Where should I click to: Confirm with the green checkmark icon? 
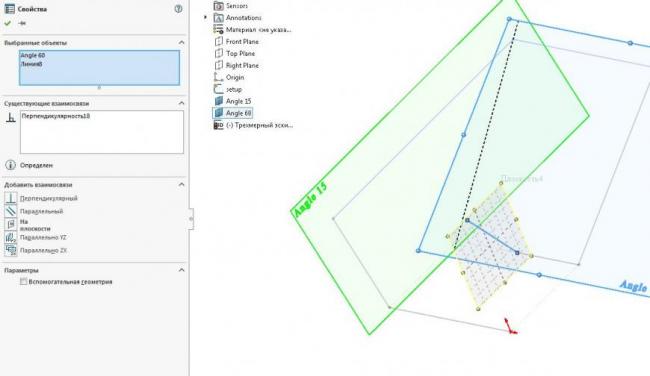coord(7,23)
